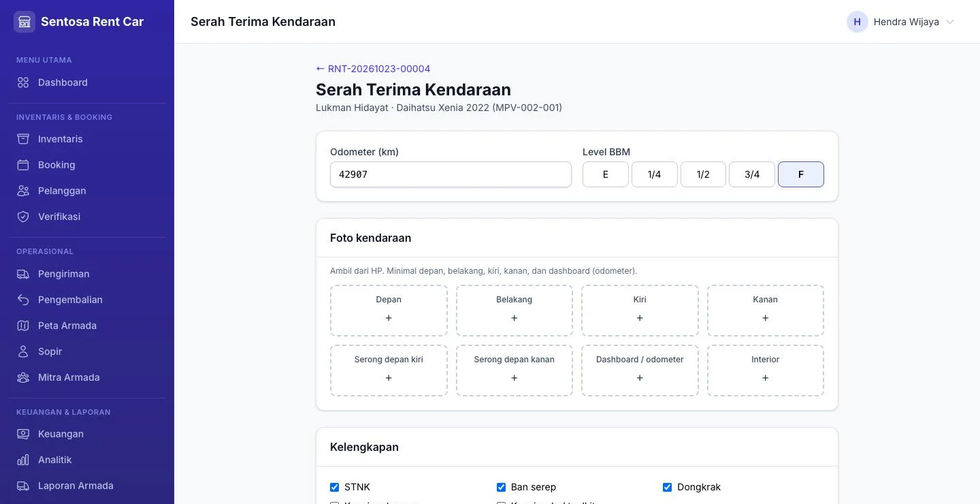Click the Pelanggan people icon

[23, 191]
